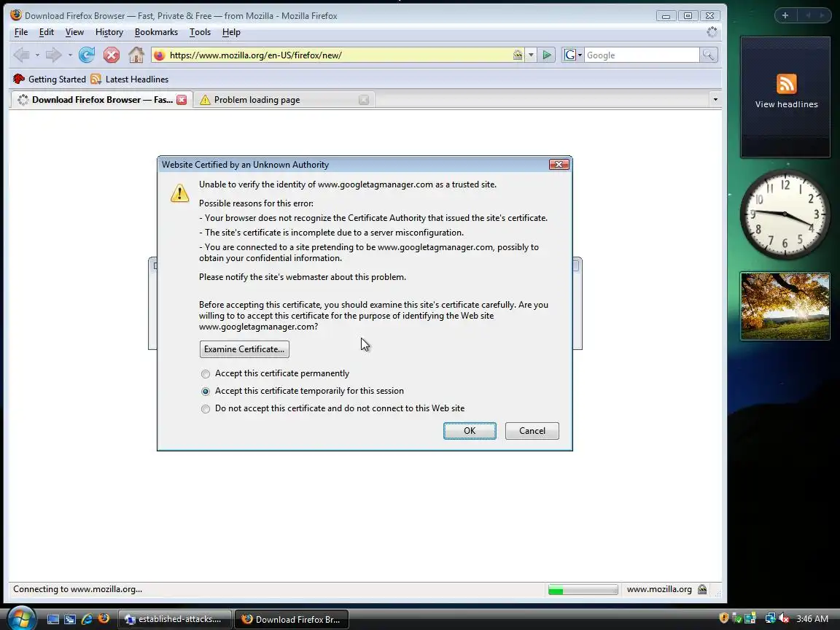Go to the Home page
Image resolution: width=840 pixels, height=630 pixels.
(136, 55)
